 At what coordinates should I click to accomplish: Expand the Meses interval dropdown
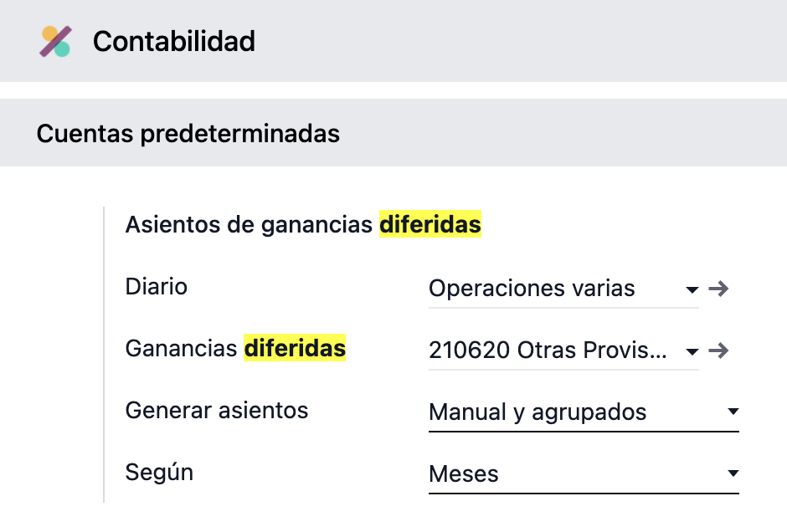click(733, 475)
